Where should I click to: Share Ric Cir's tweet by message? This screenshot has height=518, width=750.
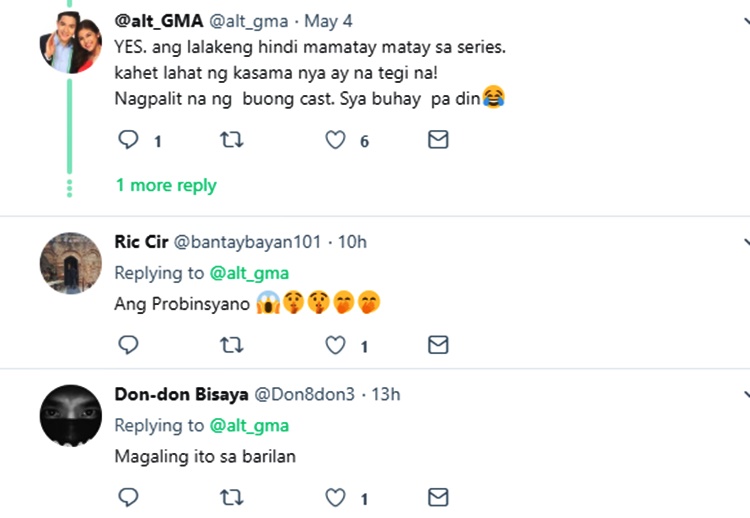pos(438,345)
